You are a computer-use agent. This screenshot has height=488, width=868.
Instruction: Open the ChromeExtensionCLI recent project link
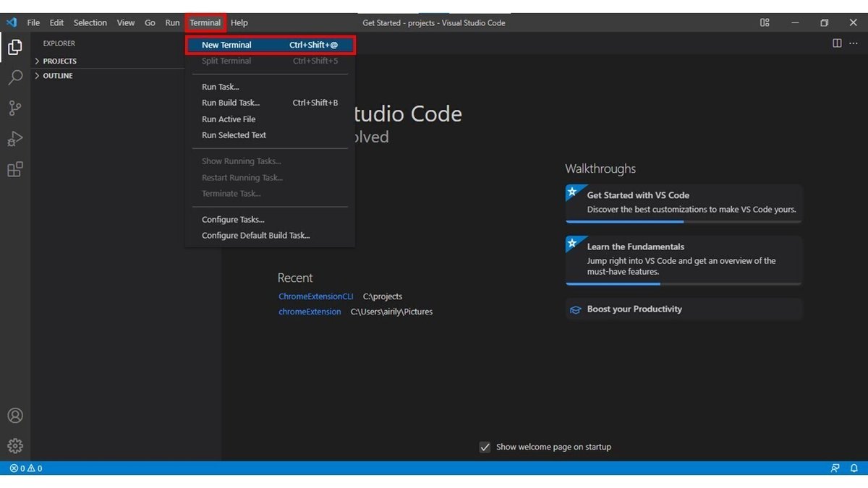pos(316,296)
